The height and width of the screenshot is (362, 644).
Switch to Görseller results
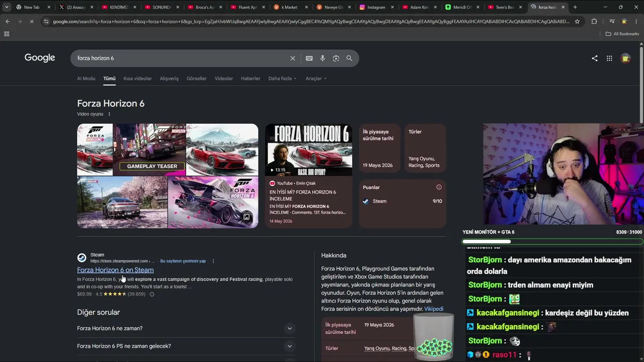197,78
